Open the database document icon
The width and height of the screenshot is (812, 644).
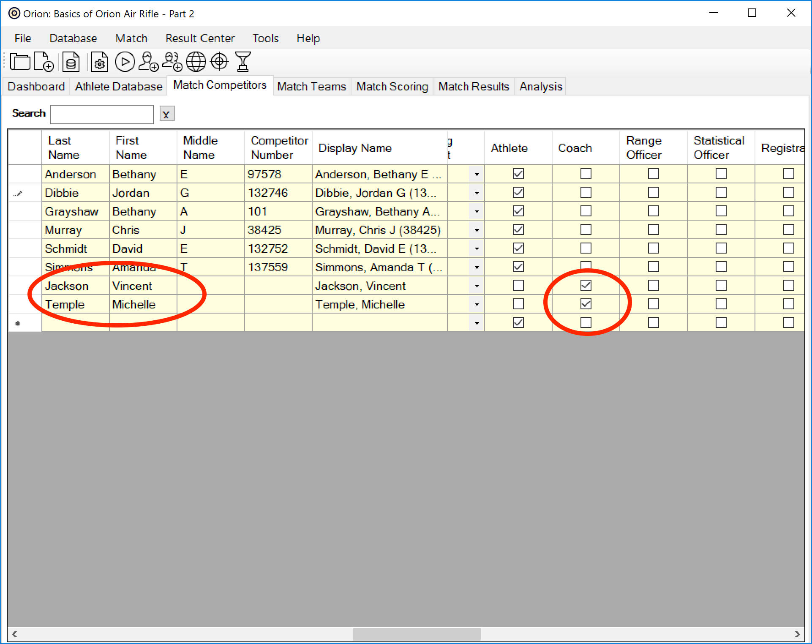[x=71, y=62]
